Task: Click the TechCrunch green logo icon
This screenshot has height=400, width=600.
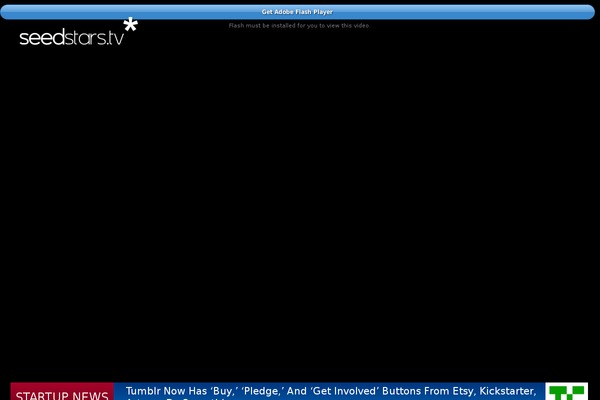Action: (x=566, y=391)
